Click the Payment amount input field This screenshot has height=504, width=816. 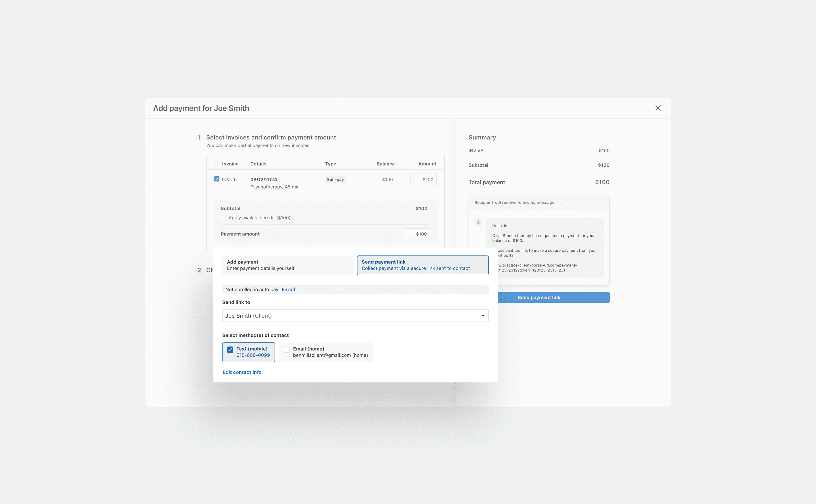[x=417, y=234]
